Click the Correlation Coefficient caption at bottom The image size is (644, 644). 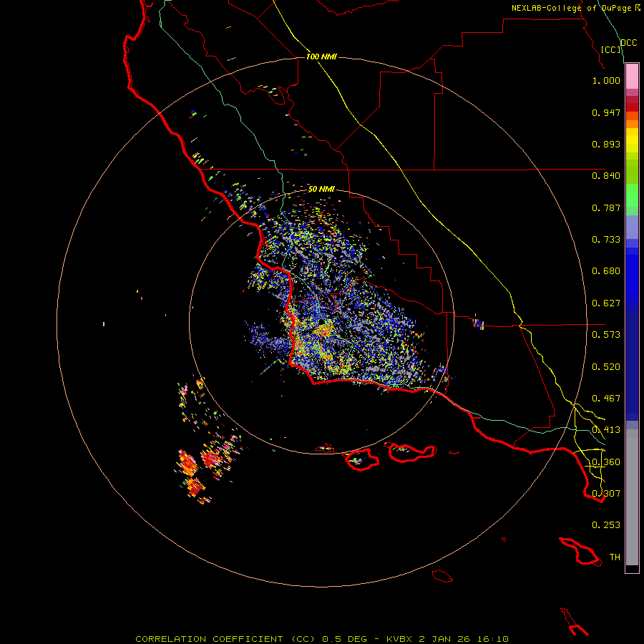[x=322, y=639]
